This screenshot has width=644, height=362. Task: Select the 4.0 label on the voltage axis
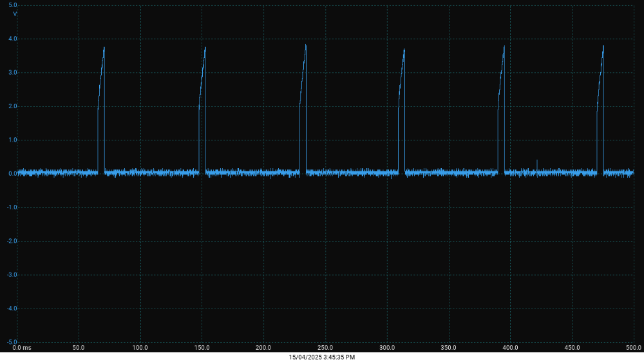pos(12,39)
